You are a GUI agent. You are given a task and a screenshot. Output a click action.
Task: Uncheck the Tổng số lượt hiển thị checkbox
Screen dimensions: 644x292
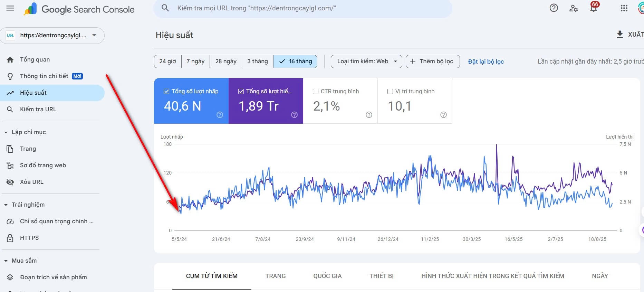pyautogui.click(x=241, y=92)
